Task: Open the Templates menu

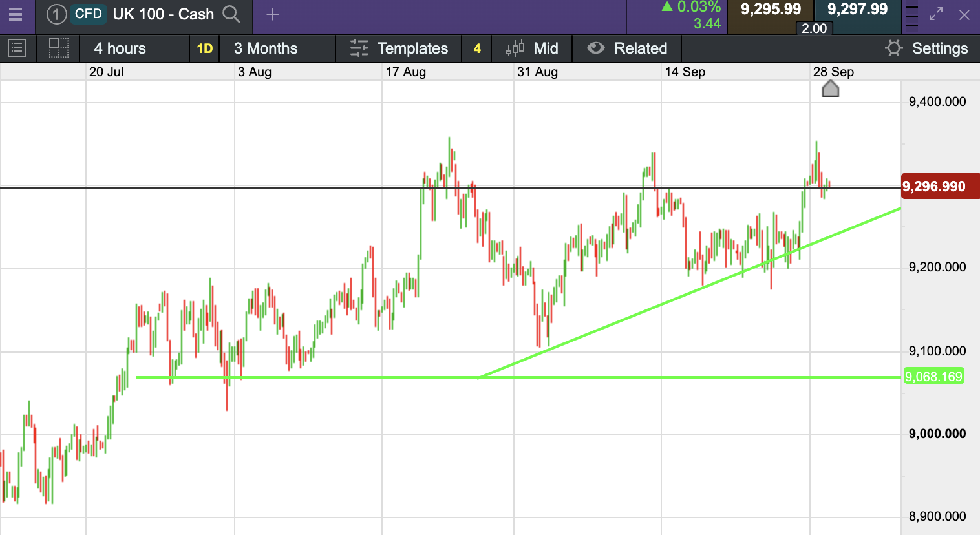Action: pyautogui.click(x=399, y=48)
